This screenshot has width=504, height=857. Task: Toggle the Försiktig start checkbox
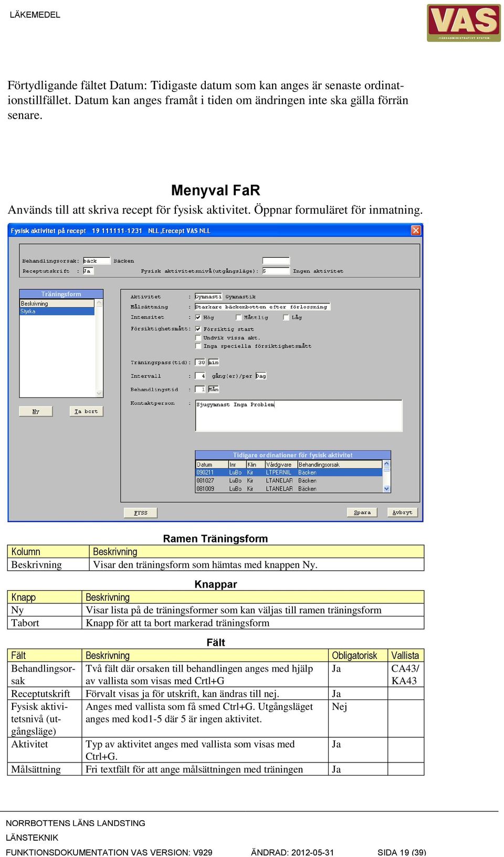198,329
